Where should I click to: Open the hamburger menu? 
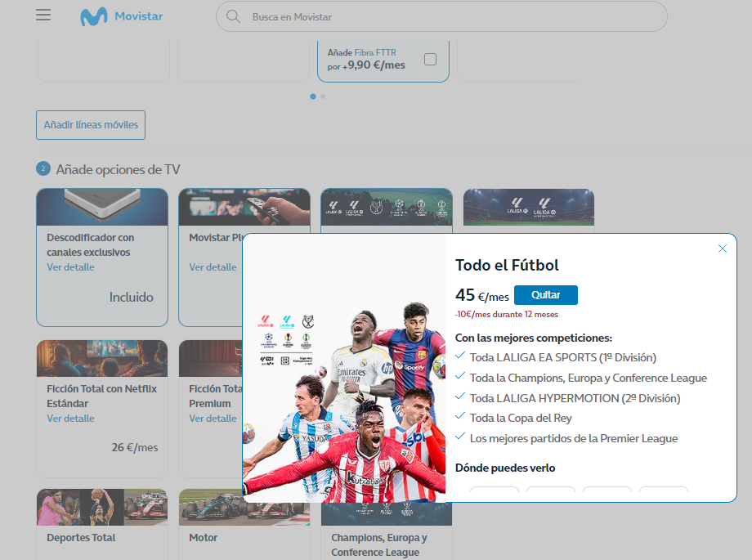coord(43,16)
